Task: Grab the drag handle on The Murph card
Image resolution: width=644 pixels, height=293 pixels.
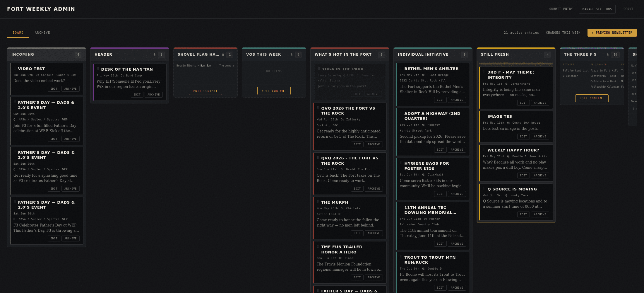Action: tap(318, 202)
